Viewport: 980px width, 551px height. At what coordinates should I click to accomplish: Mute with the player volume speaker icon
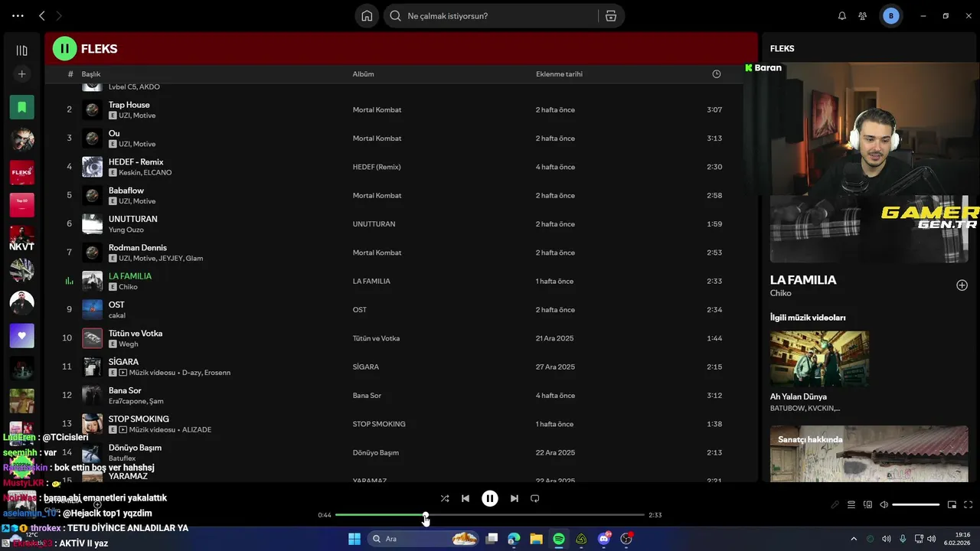pyautogui.click(x=884, y=505)
